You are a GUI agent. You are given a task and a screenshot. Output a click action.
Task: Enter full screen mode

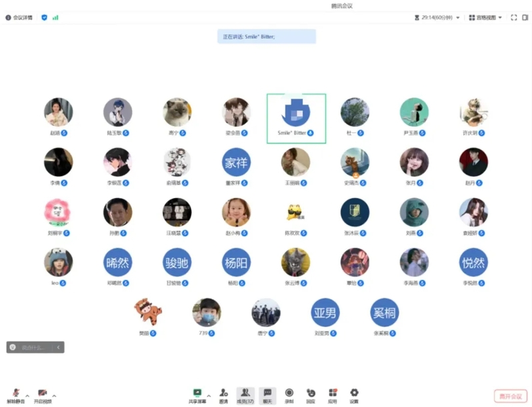pos(514,18)
